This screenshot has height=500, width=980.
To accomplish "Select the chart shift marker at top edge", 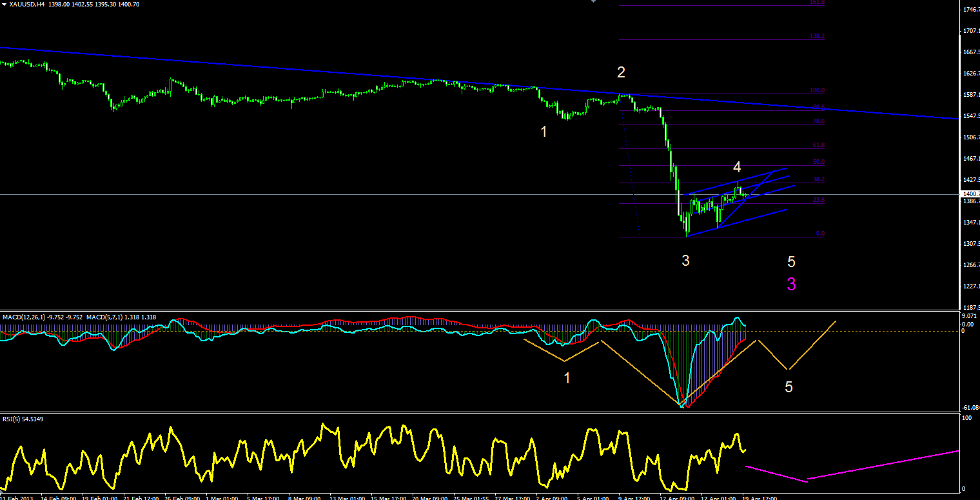I will coord(594,2).
